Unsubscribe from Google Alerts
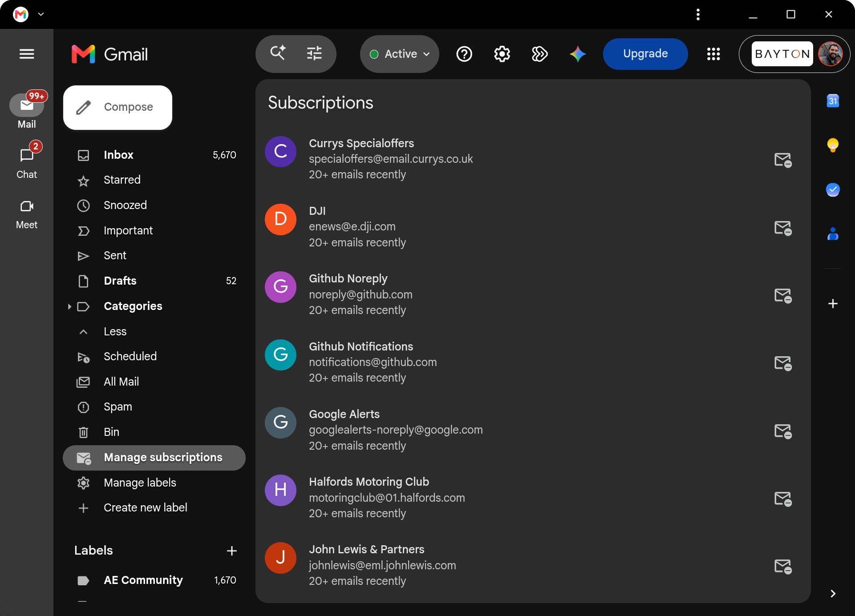855x616 pixels. point(783,431)
